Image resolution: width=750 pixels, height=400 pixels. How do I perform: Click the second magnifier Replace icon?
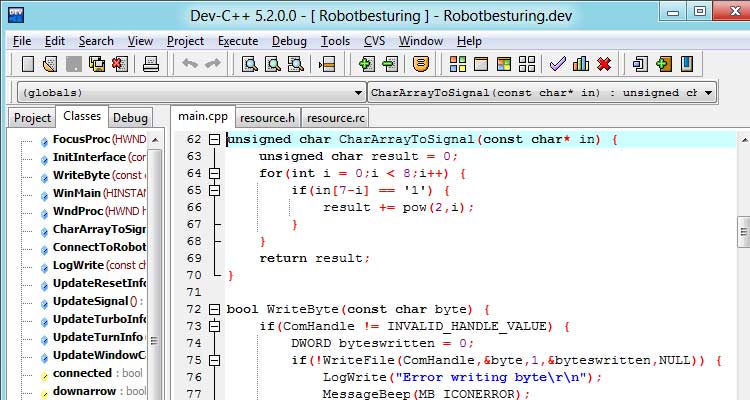click(x=273, y=64)
